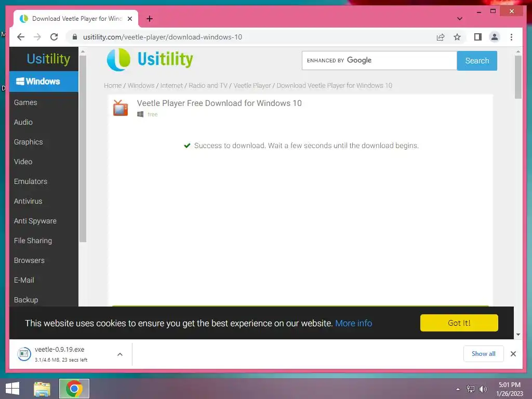Open the Backup category
Viewport: 532px width, 399px height.
[26, 300]
